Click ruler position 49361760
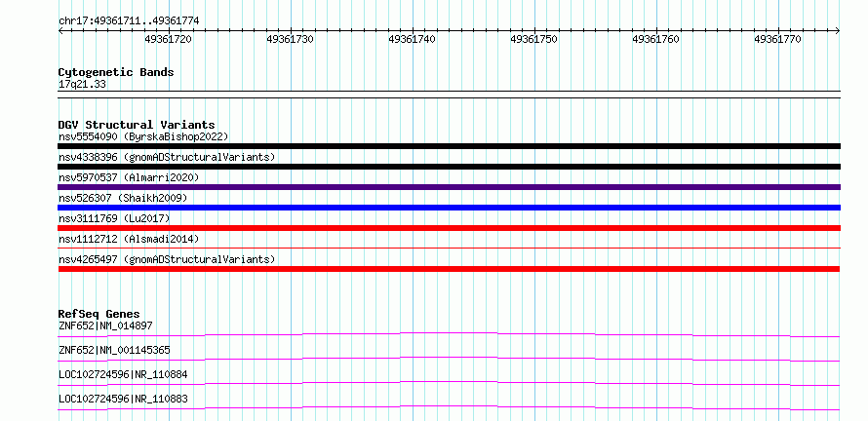Image resolution: width=868 pixels, height=421 pixels. point(655,39)
